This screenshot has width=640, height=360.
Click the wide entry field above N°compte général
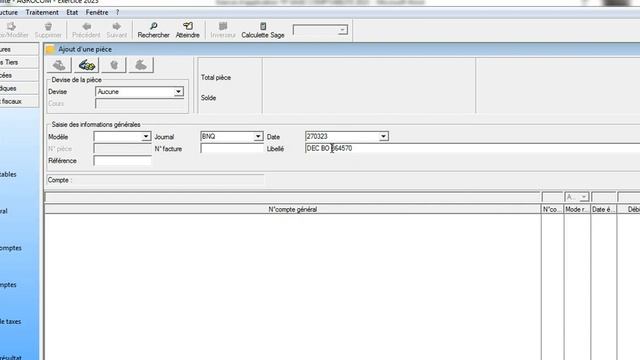[x=292, y=198]
